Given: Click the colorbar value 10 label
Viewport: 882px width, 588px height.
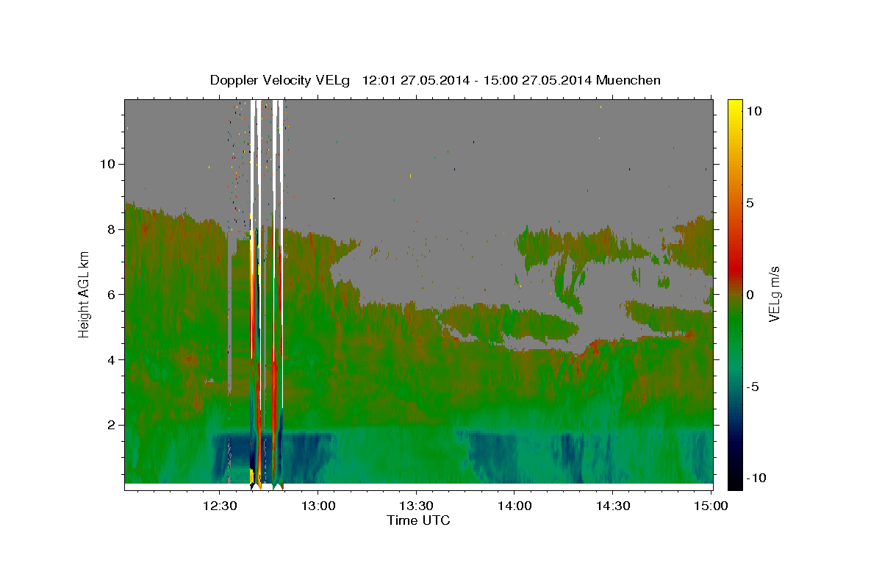Looking at the screenshot, I should tap(753, 110).
